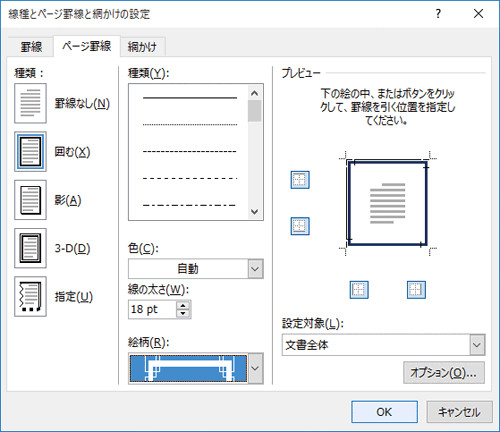Toggle the left border button below preview
Screen dimensions: 500x432
click(359, 290)
